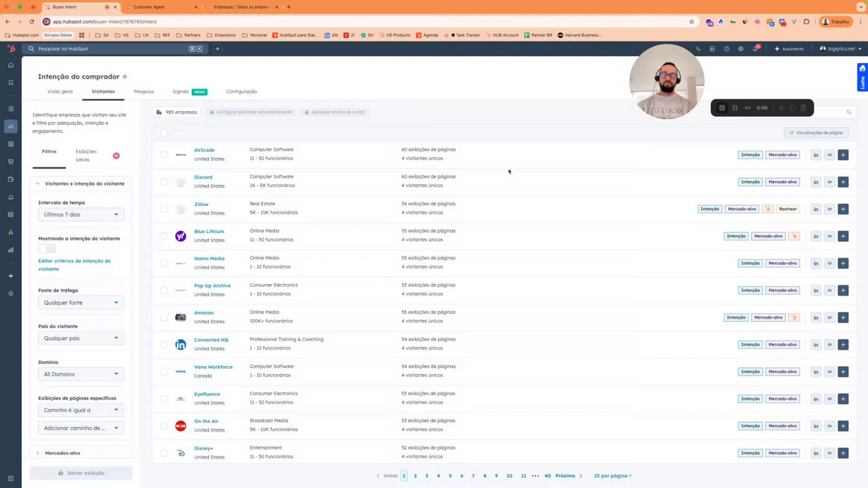Switch to the Configuração tab
This screenshot has height=488, width=868.
[x=241, y=91]
